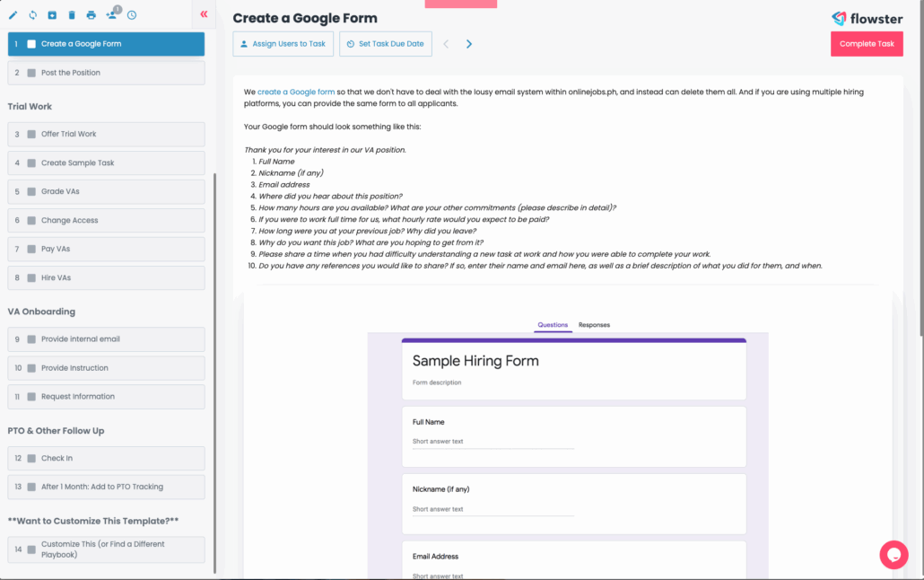Go to previous task using left arrow
924x580 pixels.
coord(446,44)
